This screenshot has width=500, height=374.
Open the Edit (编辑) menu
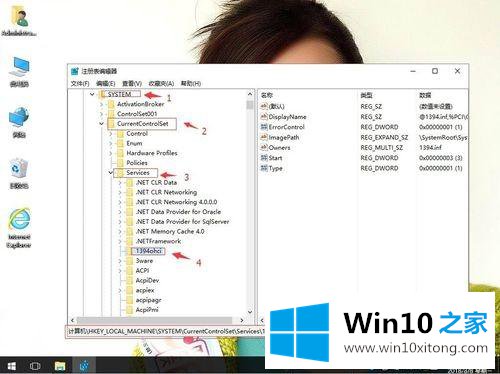click(x=106, y=83)
